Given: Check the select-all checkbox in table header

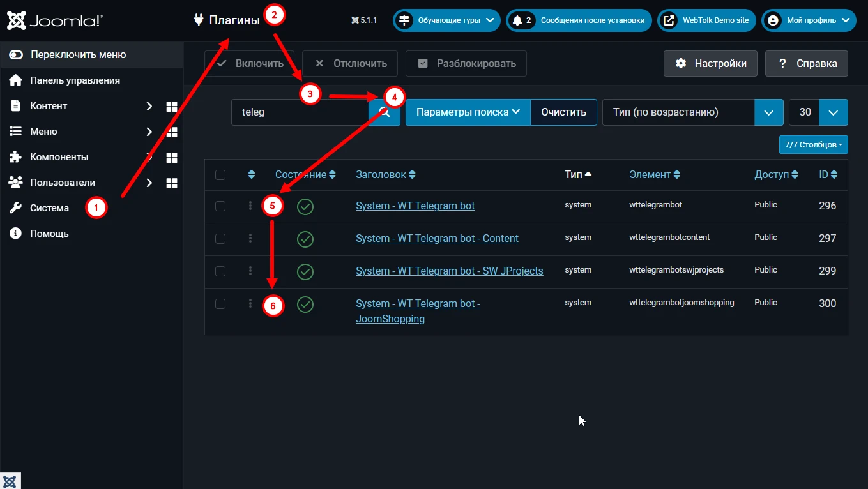Looking at the screenshot, I should click(220, 175).
